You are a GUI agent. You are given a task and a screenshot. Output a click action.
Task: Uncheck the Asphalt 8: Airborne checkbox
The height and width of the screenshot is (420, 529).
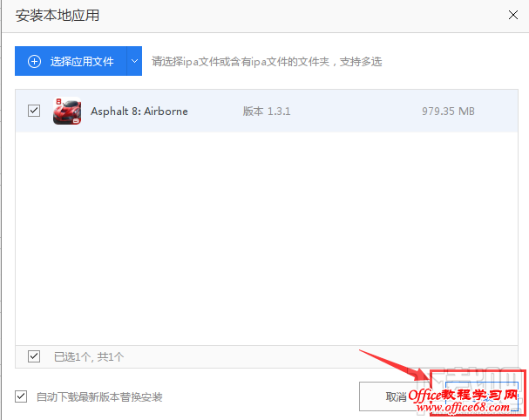click(34, 111)
